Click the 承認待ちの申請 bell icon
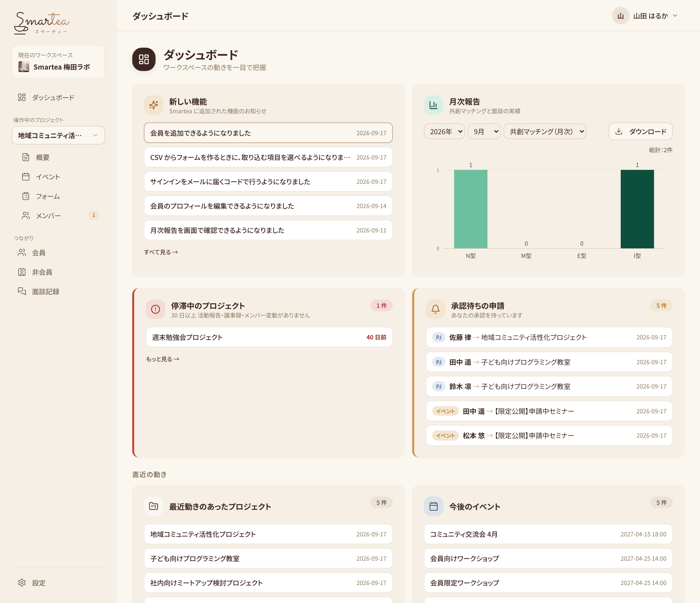Screen dimensions: 700x603 click(436, 309)
